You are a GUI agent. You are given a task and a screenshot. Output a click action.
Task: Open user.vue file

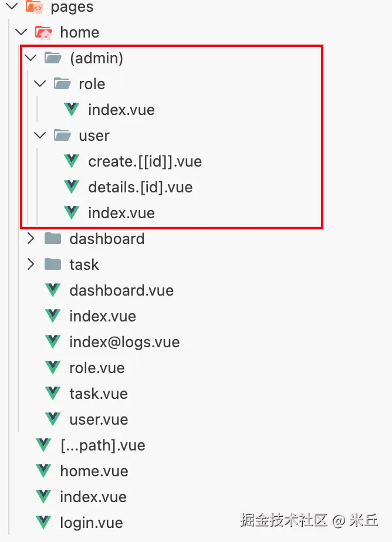(x=98, y=419)
